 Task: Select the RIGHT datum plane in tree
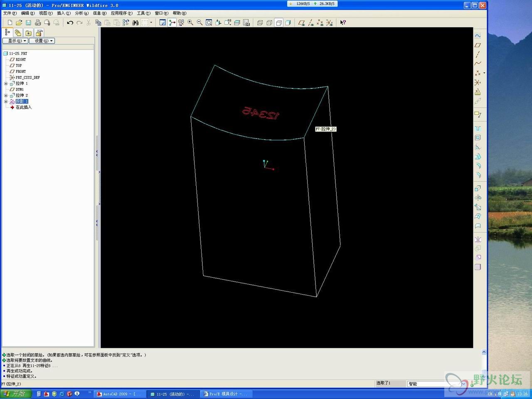click(18, 59)
